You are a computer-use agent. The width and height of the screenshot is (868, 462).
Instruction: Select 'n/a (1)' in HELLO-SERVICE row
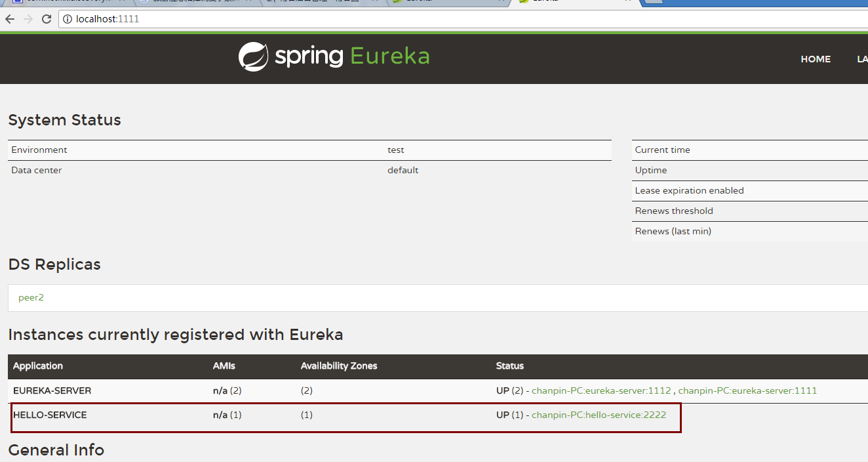[x=227, y=415]
